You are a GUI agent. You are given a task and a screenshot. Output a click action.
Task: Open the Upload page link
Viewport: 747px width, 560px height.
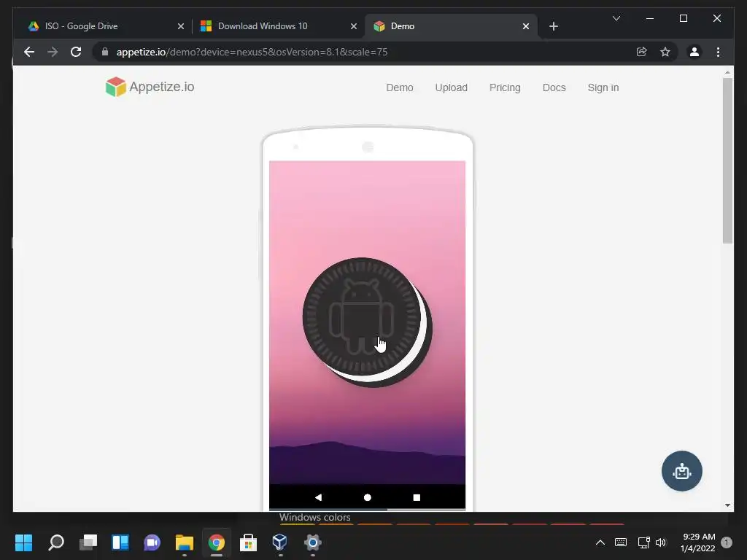451,87
